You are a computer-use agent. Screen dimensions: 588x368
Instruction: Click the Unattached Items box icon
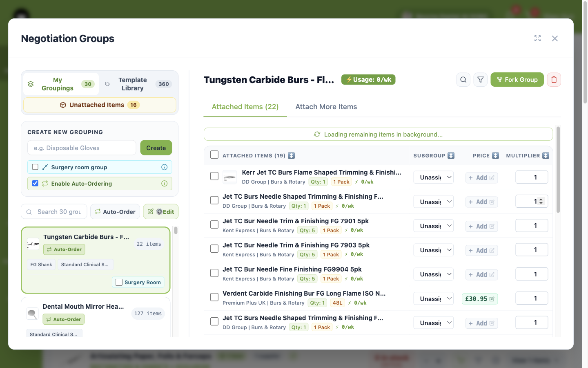coord(63,105)
